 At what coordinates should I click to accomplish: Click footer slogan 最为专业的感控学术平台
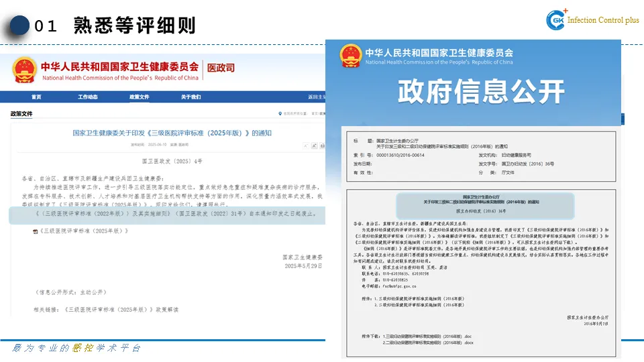[x=76, y=348]
